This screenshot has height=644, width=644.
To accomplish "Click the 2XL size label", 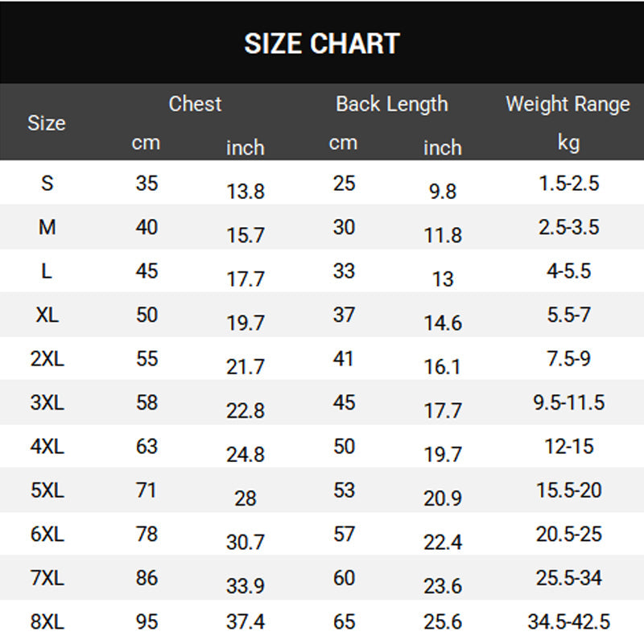I will pyautogui.click(x=47, y=359).
